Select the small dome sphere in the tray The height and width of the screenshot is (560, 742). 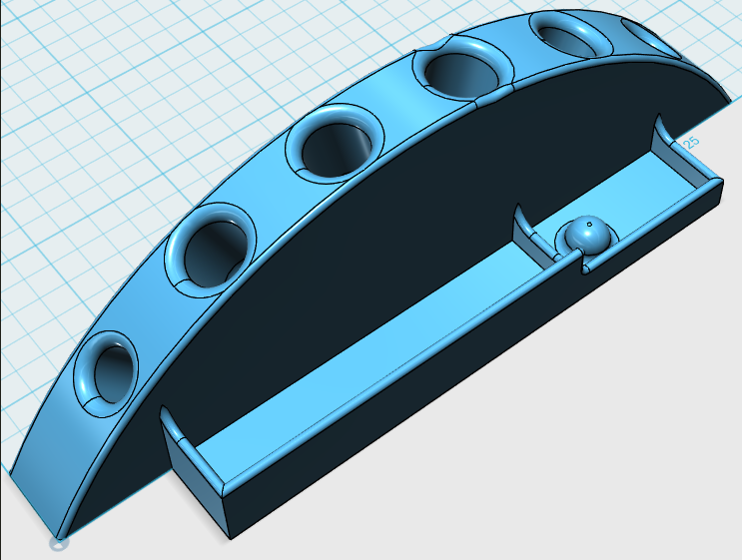pyautogui.click(x=585, y=234)
